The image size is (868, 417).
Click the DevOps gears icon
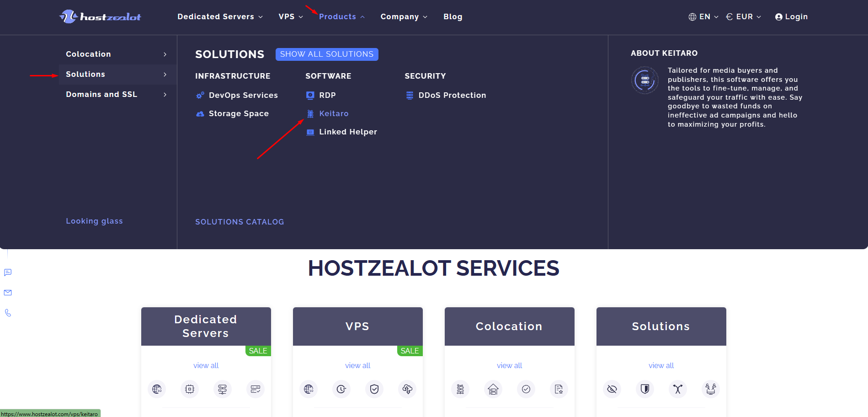point(200,96)
